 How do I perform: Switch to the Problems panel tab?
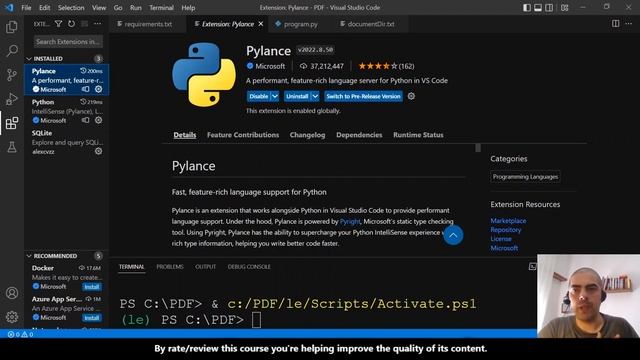(170, 267)
